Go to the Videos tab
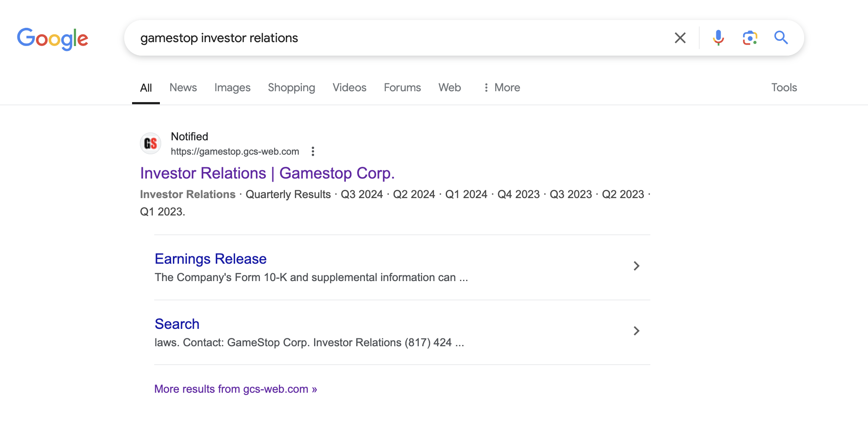The width and height of the screenshot is (868, 424). [x=349, y=88]
